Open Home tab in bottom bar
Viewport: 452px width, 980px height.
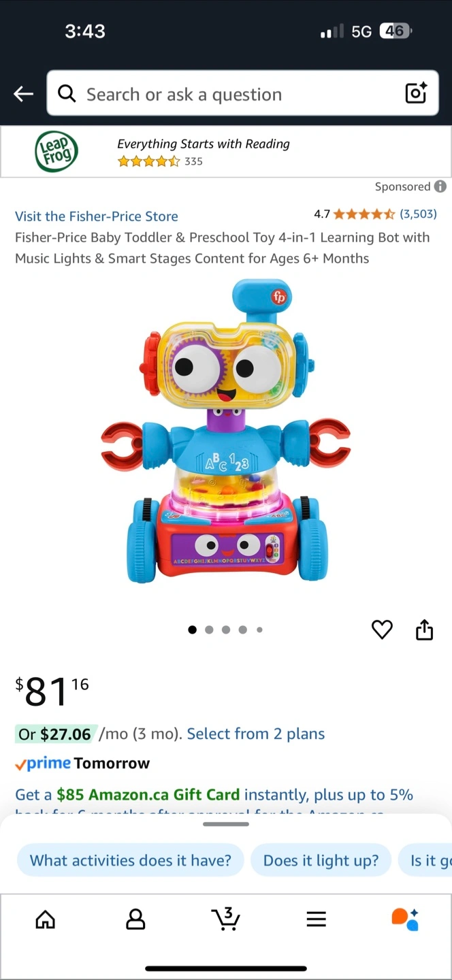[x=46, y=920]
